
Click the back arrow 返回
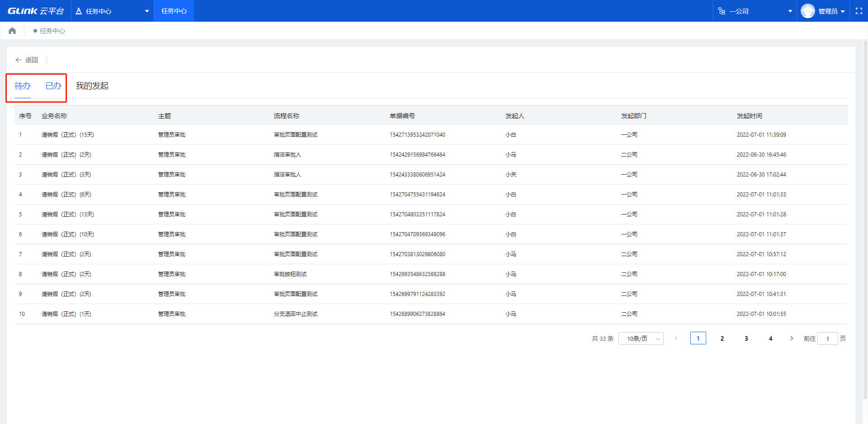(26, 60)
